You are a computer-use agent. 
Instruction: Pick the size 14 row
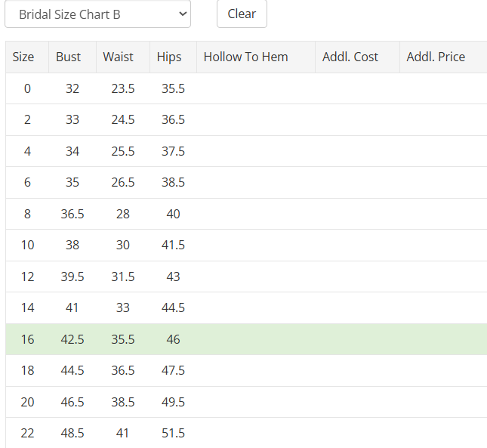(246, 308)
